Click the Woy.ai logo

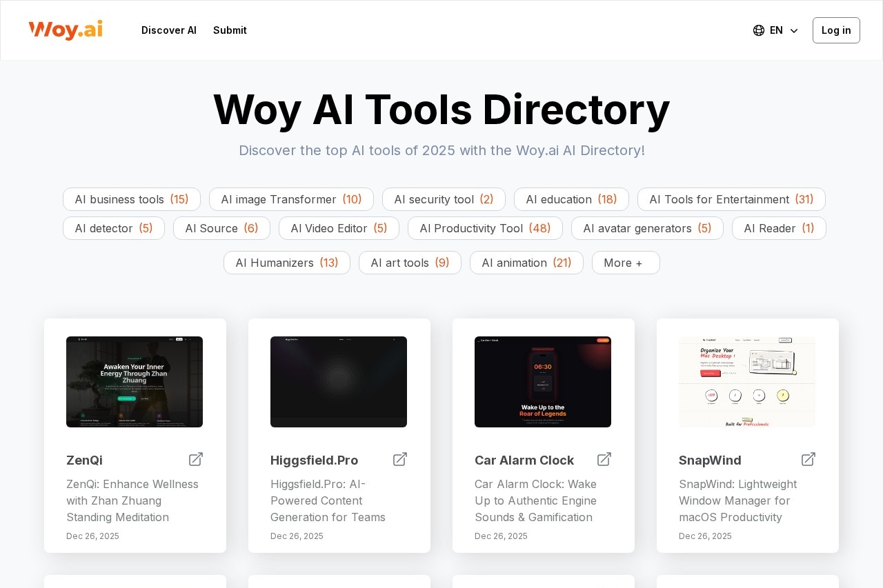click(x=66, y=30)
